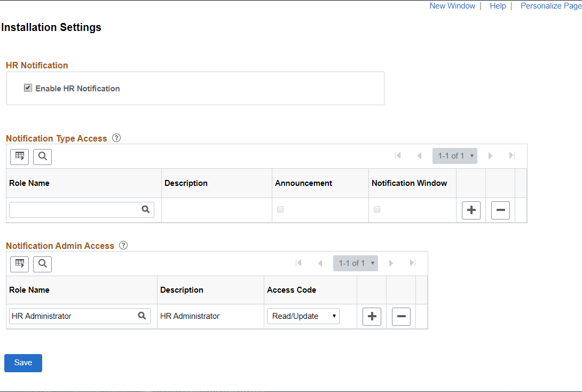Click HR Administrator Role Name input
Image resolution: width=582 pixels, height=392 pixels.
(80, 316)
